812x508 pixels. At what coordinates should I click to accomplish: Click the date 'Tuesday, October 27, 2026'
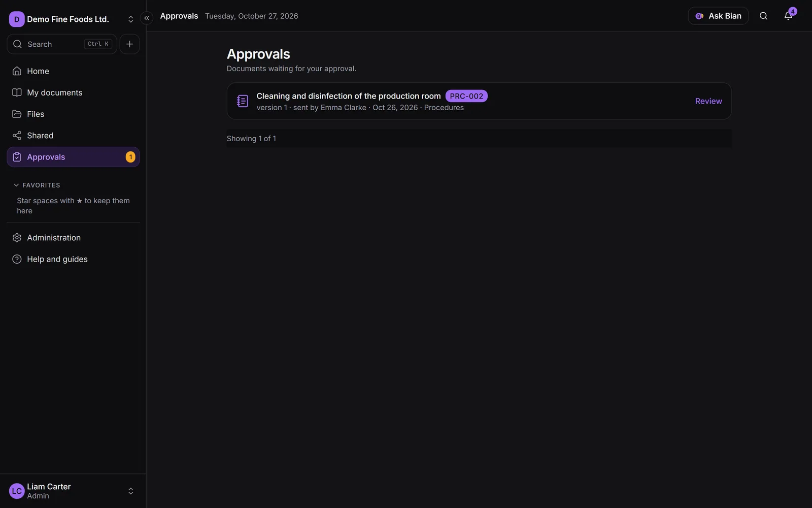coord(252,16)
